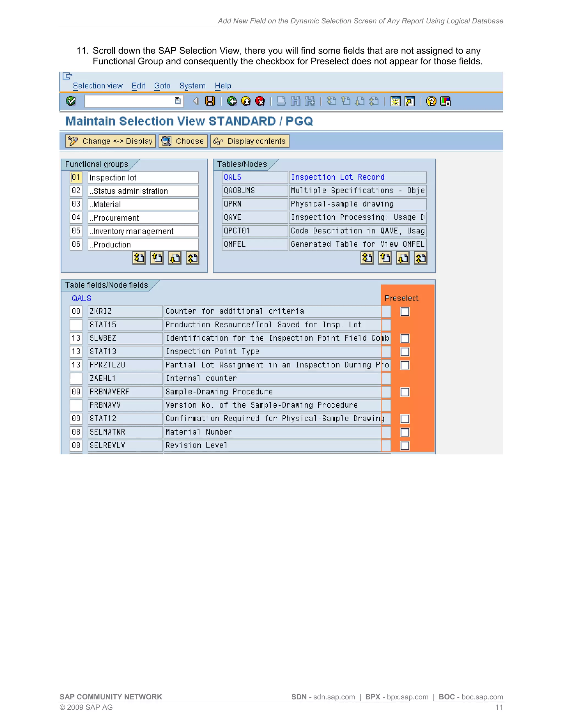Click the yellow Help question mark icon
This screenshot has height=728, width=563.
[431, 101]
